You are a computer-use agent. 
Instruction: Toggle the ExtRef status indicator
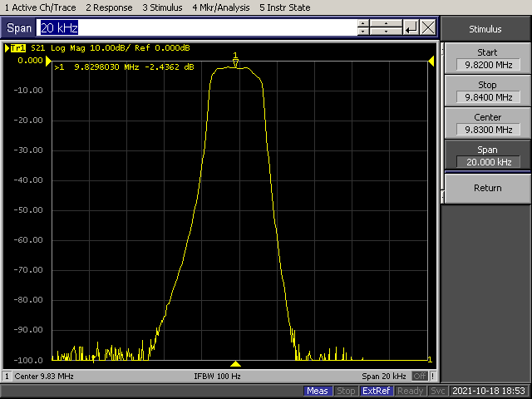point(377,391)
